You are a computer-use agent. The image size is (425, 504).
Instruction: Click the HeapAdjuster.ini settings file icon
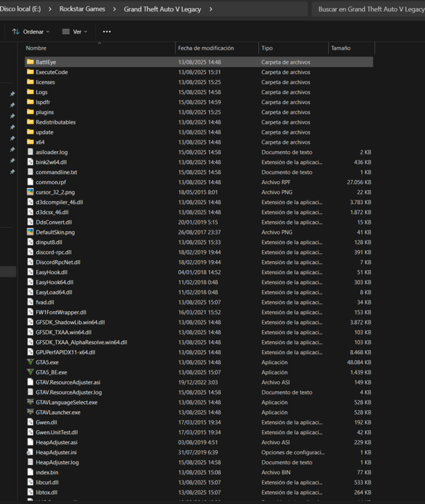tap(30, 452)
